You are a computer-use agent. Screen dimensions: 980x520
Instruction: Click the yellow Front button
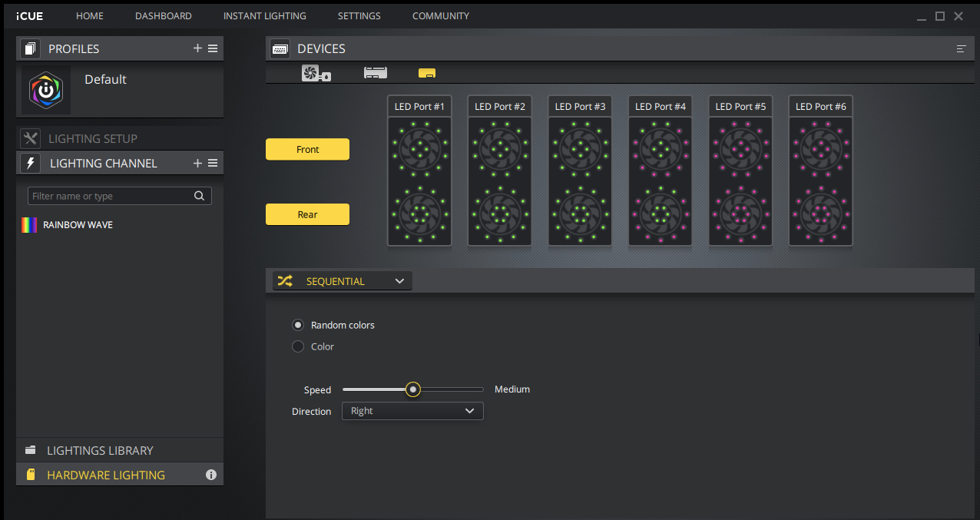307,150
